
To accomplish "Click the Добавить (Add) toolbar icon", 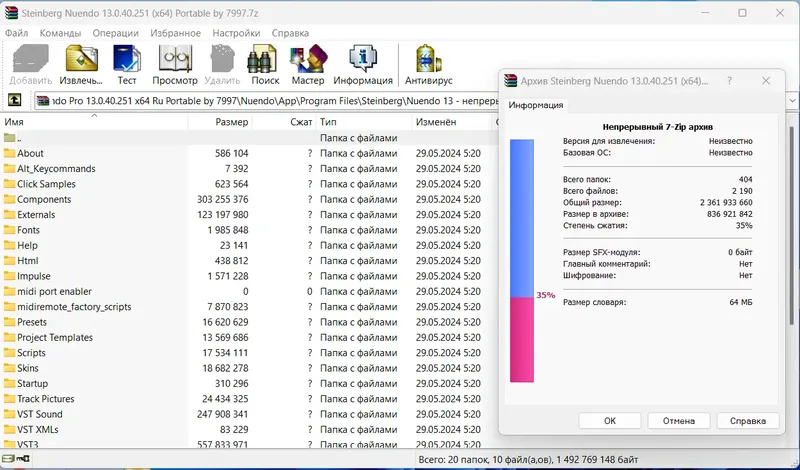I will (x=31, y=65).
